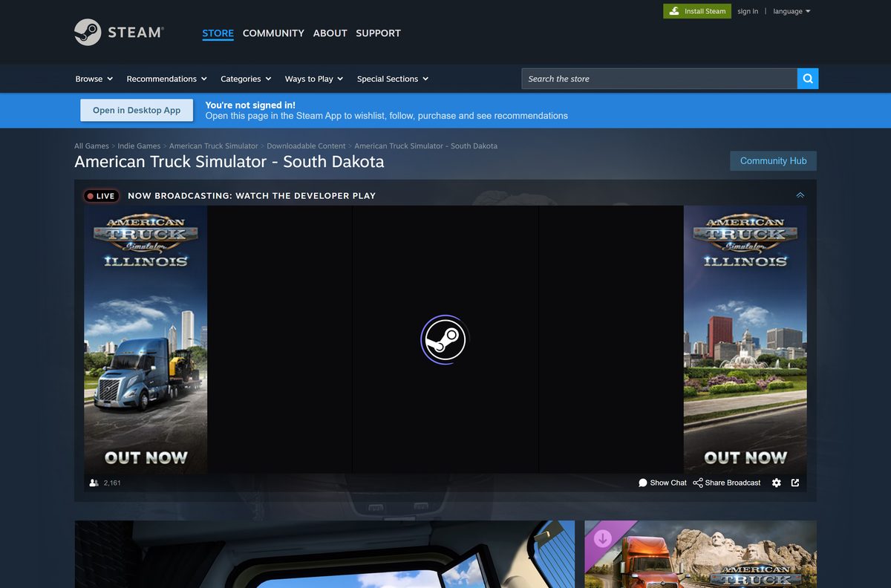Expand the Categories menu
This screenshot has width=891, height=588.
tap(246, 79)
